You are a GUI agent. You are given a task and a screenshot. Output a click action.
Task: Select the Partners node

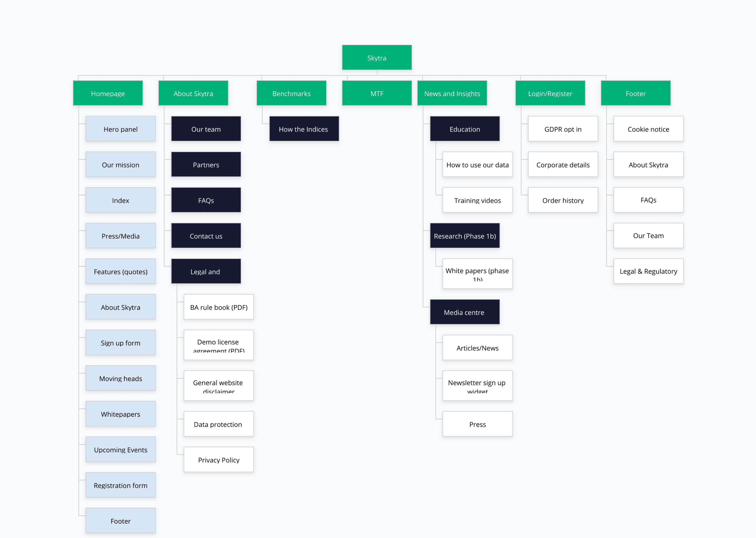pos(206,164)
